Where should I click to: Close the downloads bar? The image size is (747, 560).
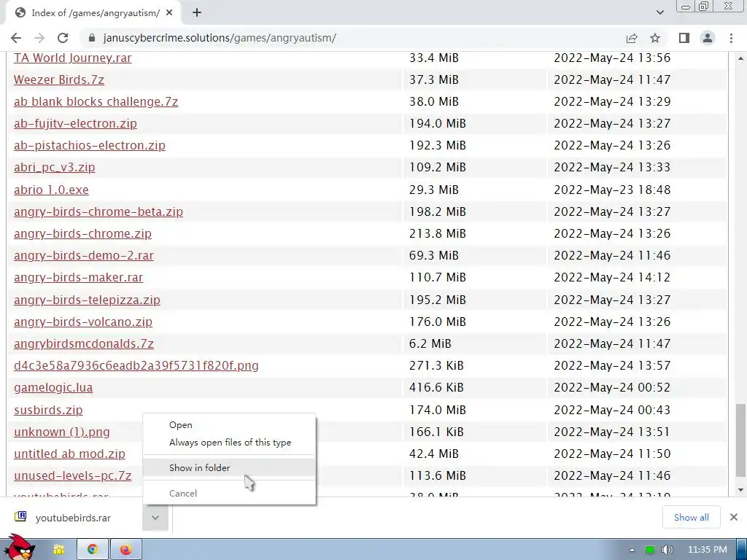[x=734, y=517]
